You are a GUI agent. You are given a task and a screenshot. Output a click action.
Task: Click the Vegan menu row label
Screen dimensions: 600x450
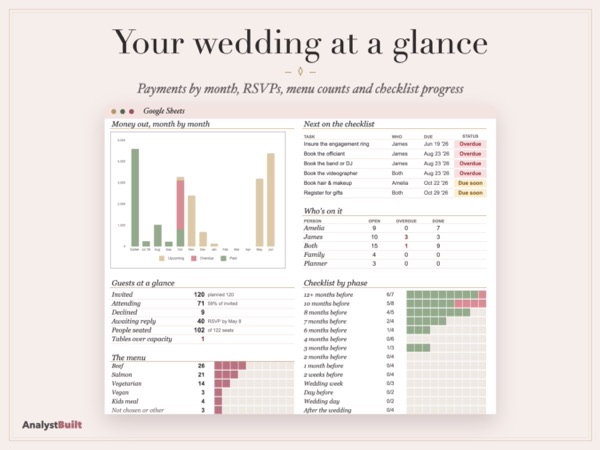point(120,393)
